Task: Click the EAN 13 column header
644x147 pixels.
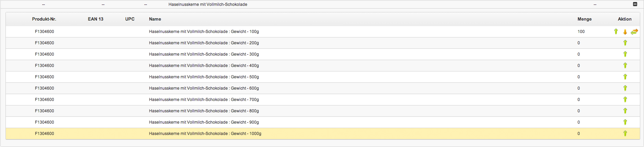Action: (x=96, y=19)
